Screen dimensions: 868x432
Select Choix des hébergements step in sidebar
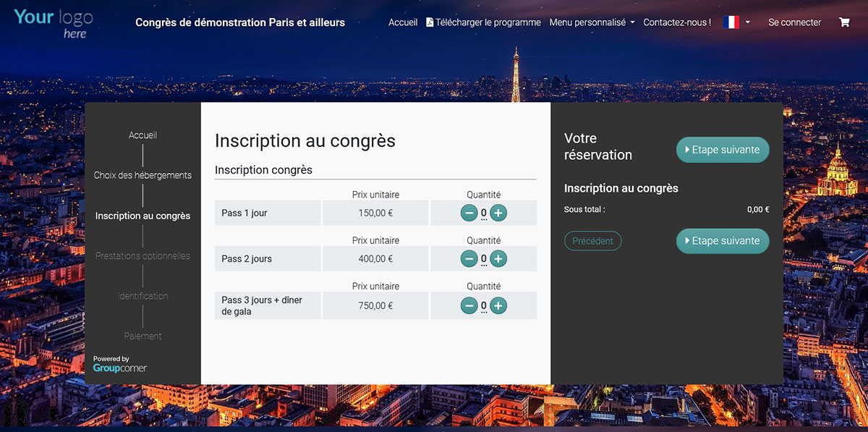(x=142, y=175)
